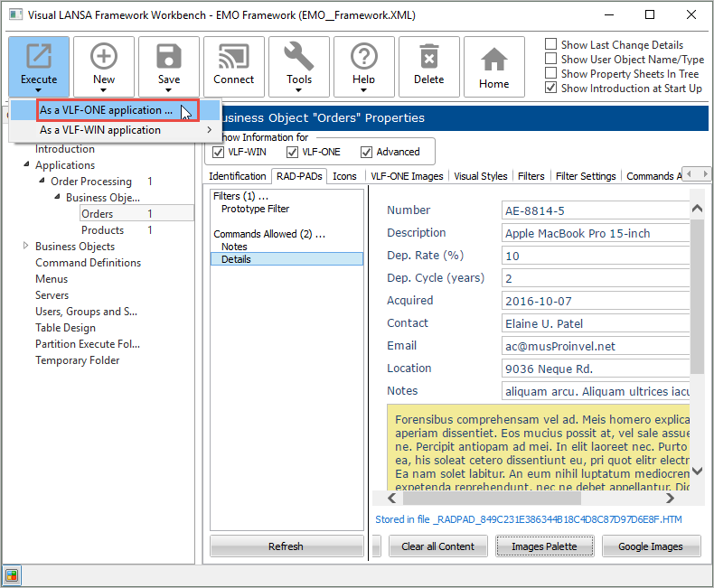Expand the VLF-WIN application submenu arrow
The image size is (714, 588).
[x=210, y=130]
